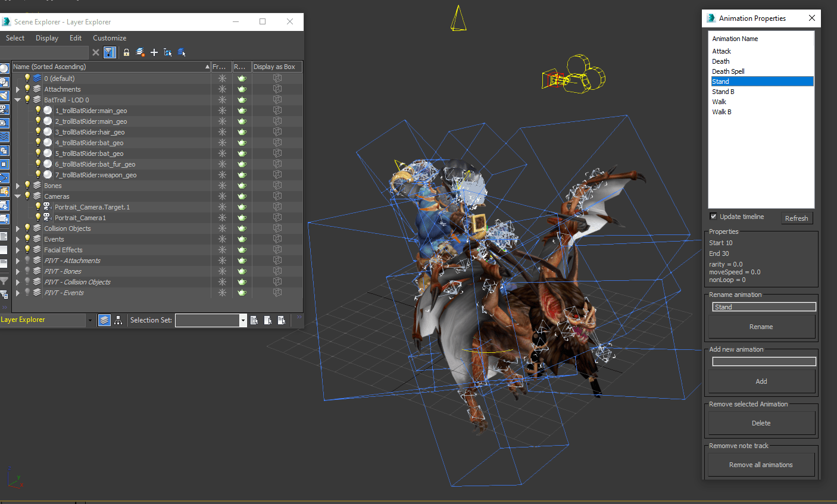Toggle Update timeline checkbox

click(x=713, y=216)
